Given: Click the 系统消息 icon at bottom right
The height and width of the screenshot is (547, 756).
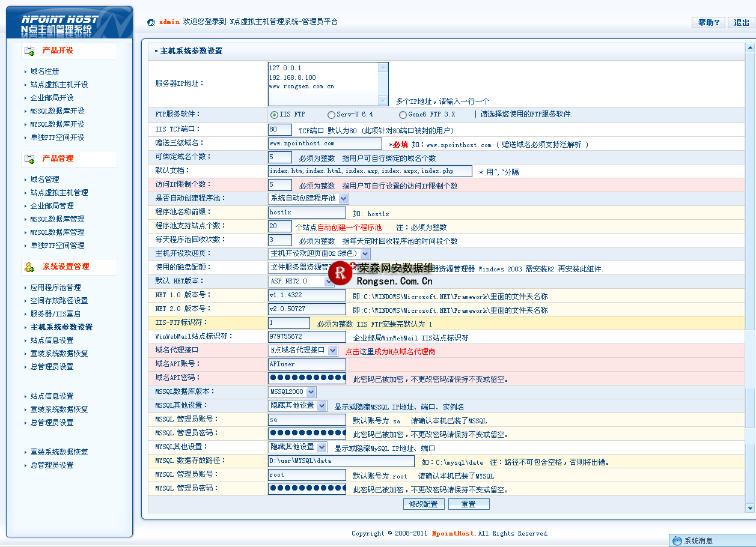Looking at the screenshot, I should (677, 541).
